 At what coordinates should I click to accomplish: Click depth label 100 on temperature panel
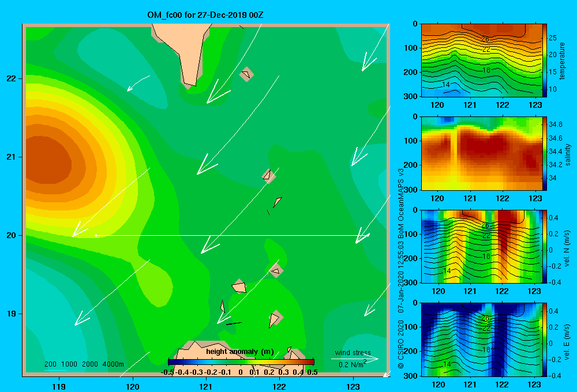pyautogui.click(x=411, y=48)
